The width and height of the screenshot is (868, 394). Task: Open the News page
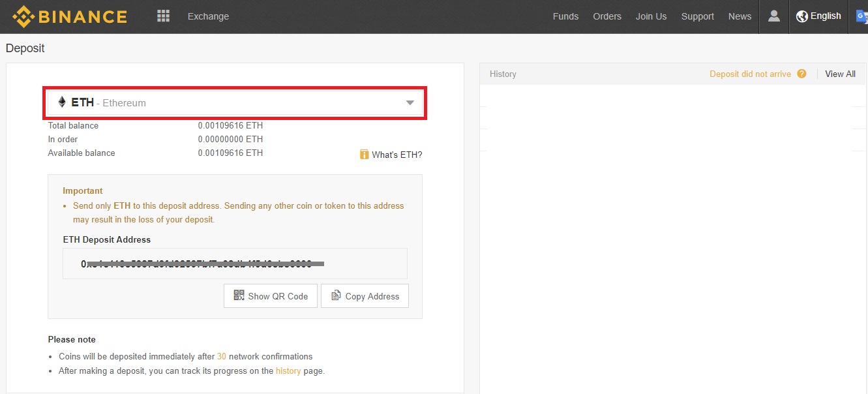click(x=740, y=16)
